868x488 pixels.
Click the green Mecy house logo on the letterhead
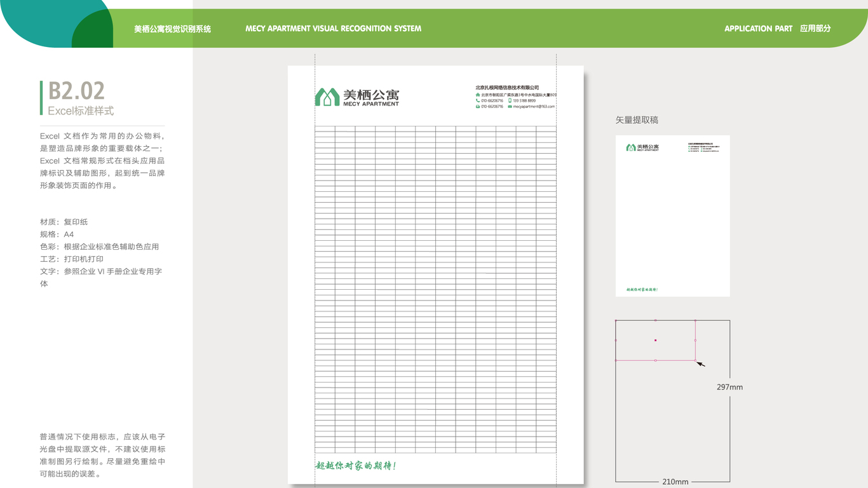(327, 97)
